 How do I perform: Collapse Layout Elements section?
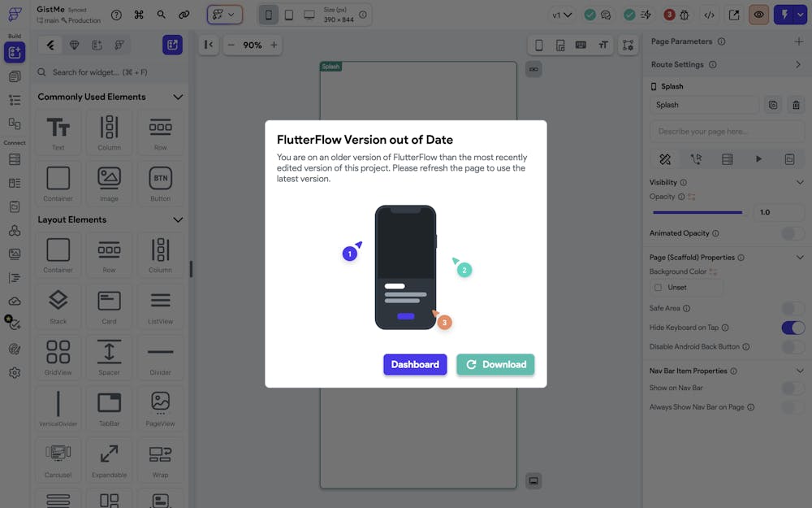[x=178, y=219]
